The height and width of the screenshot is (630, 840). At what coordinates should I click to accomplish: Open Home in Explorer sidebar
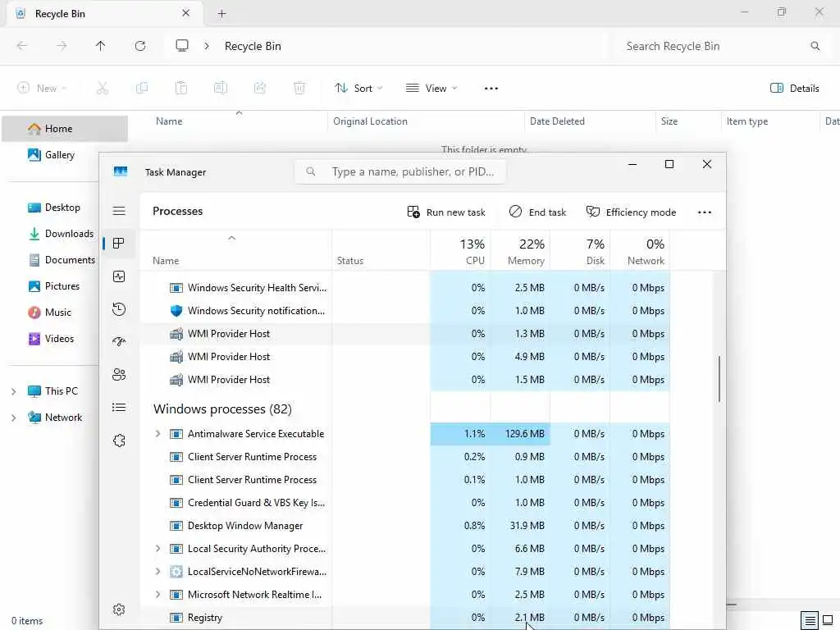(65, 129)
